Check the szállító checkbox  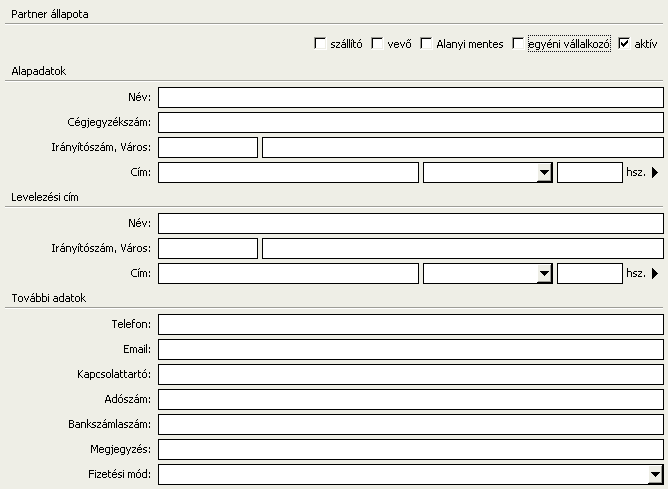[x=320, y=43]
